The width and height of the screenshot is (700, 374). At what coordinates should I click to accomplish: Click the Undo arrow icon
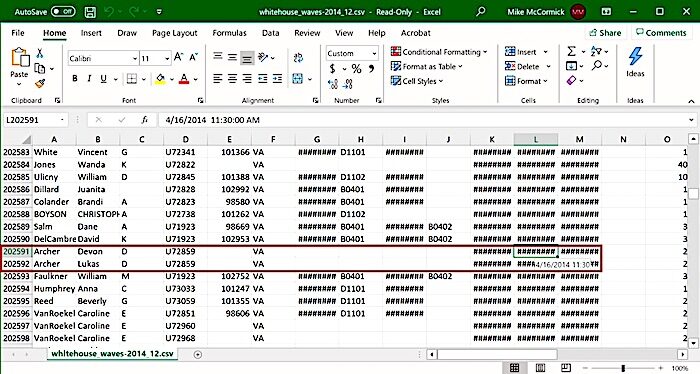[x=109, y=12]
